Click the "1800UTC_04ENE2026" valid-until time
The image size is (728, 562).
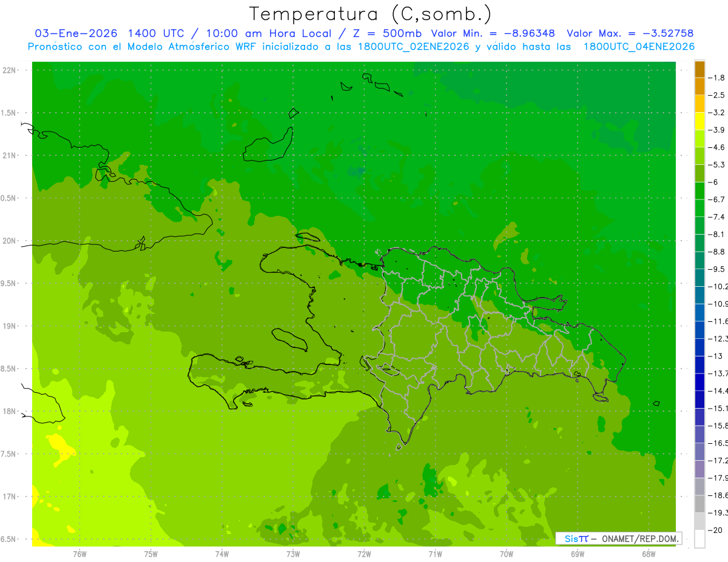639,47
